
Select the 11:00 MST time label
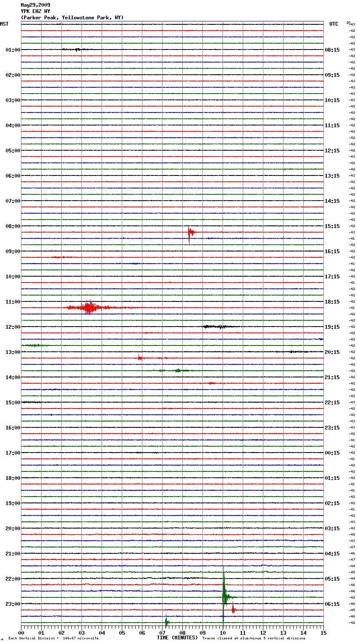13,302
